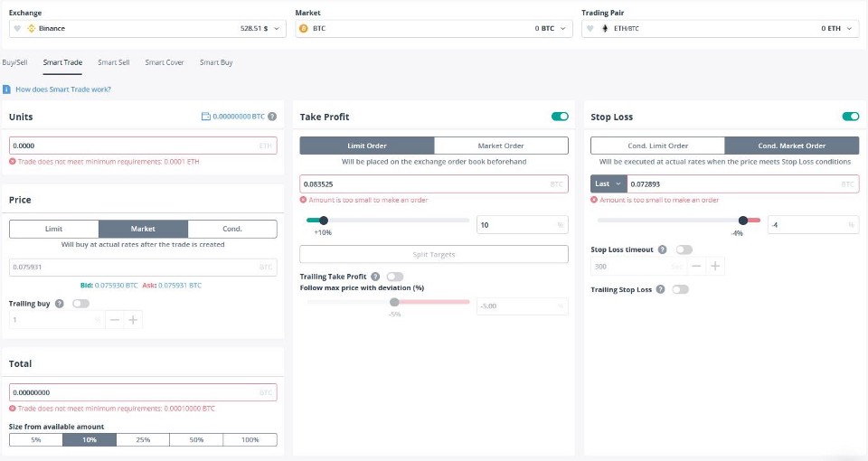Open the Last price type dropdown
Image resolution: width=868 pixels, height=461 pixels.
click(x=609, y=183)
